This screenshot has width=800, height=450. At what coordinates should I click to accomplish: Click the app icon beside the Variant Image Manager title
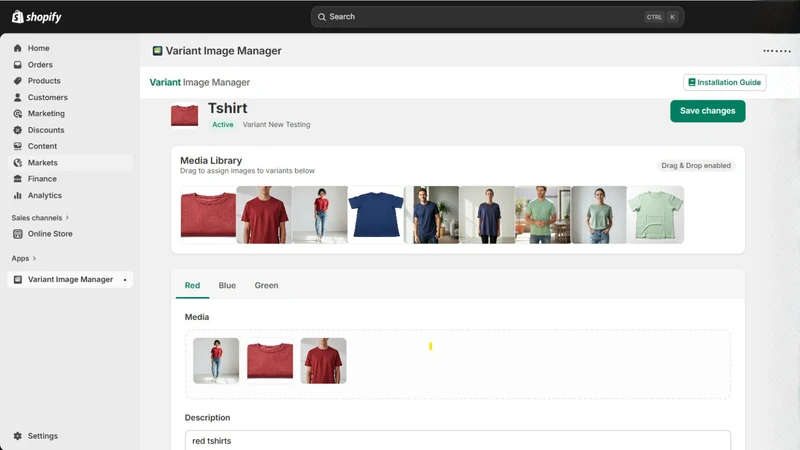[157, 51]
